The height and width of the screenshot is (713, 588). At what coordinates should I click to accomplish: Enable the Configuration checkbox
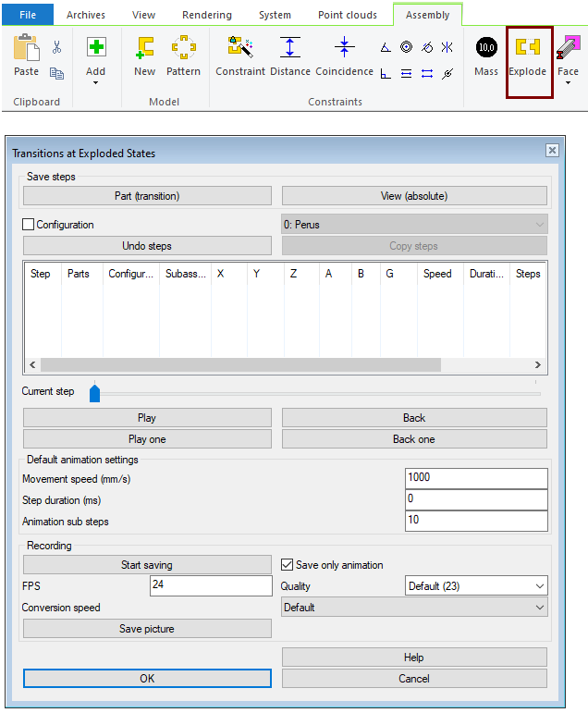(29, 225)
